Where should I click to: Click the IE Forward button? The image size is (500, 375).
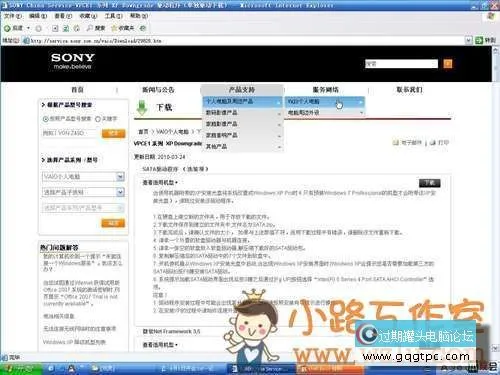point(38,29)
